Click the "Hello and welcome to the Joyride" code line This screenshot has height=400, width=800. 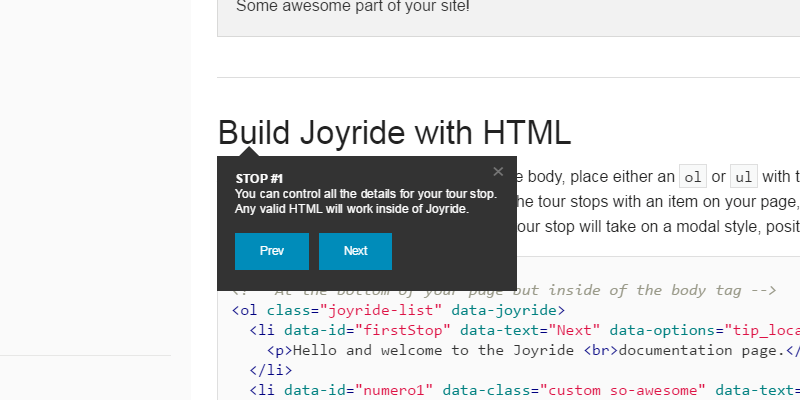(x=442, y=350)
